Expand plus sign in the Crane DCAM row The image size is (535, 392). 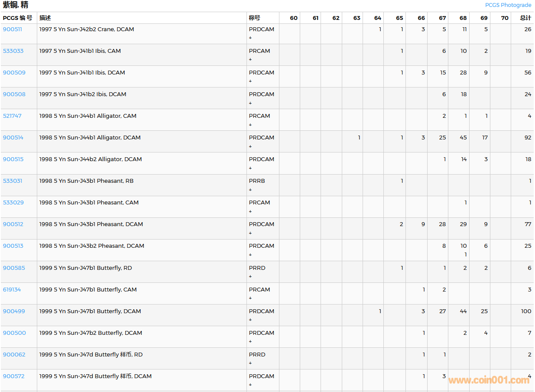(250, 38)
